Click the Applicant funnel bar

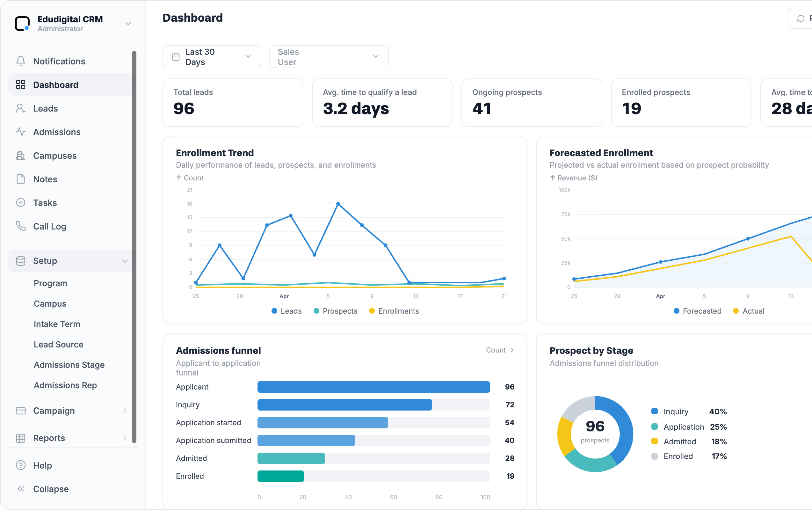tap(373, 387)
